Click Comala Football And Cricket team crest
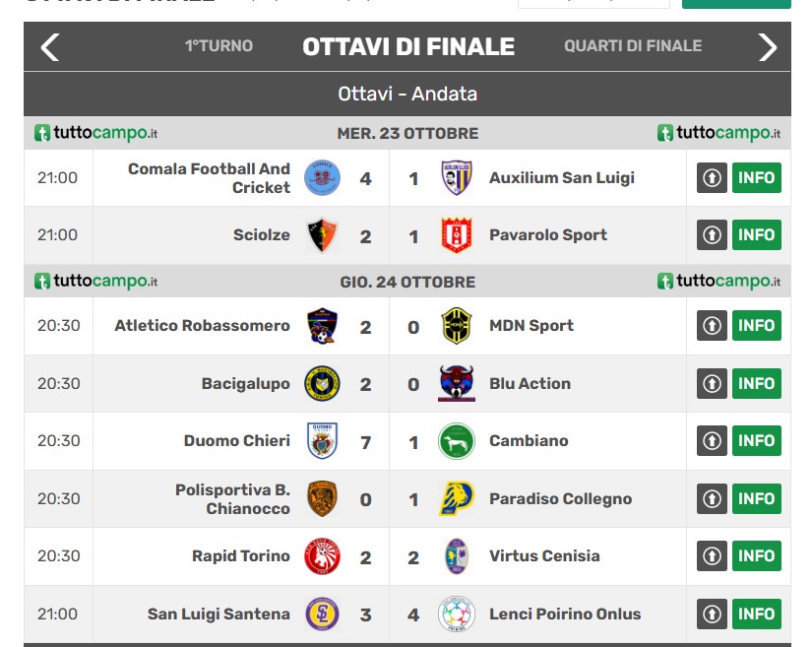Screen dimensions: 812x647 tap(322, 178)
